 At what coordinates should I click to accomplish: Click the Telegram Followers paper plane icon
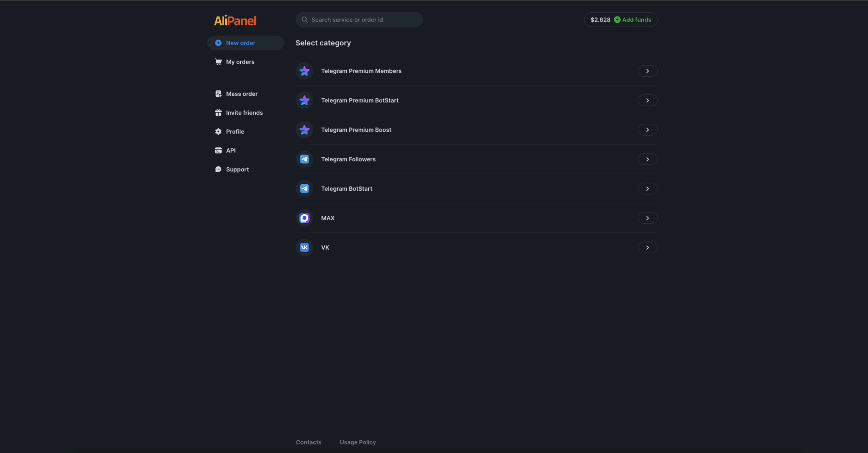pos(304,159)
